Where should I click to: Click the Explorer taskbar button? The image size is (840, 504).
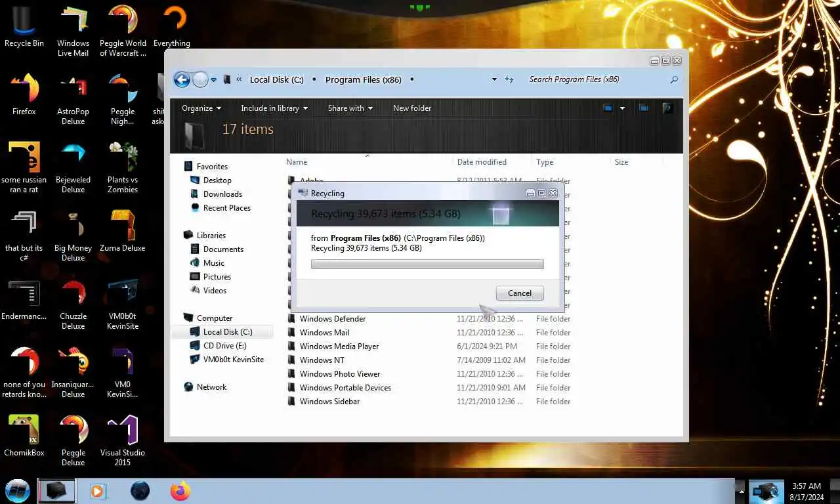click(x=56, y=491)
